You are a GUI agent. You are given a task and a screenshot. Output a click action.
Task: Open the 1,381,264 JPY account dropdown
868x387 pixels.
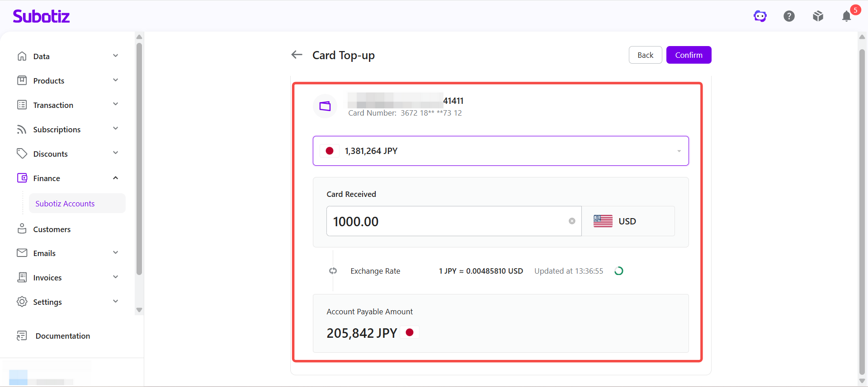pos(501,151)
